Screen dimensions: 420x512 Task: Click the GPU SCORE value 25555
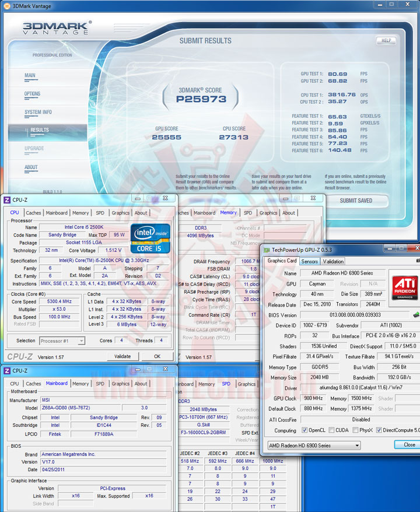(x=167, y=138)
